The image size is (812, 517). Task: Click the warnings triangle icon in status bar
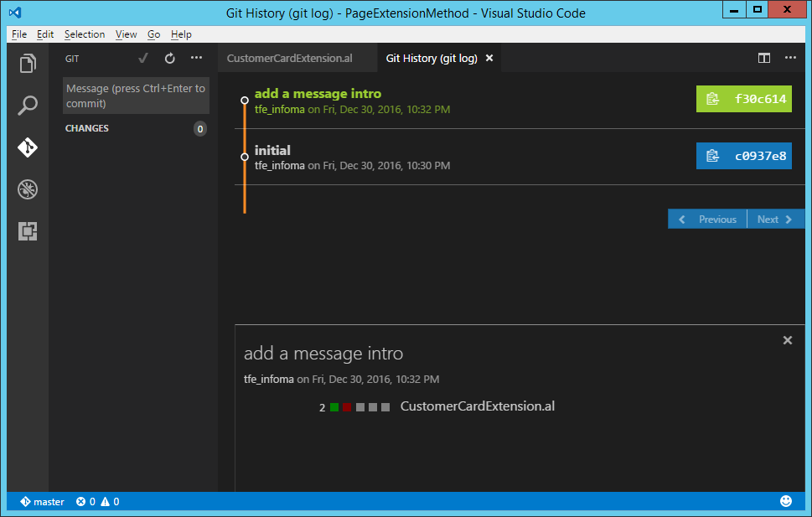point(105,501)
